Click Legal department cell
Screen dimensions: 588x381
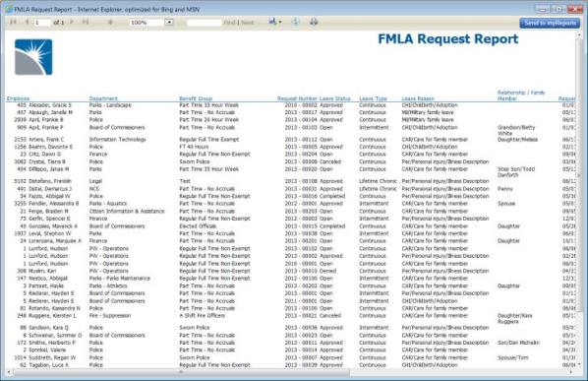pos(95,181)
